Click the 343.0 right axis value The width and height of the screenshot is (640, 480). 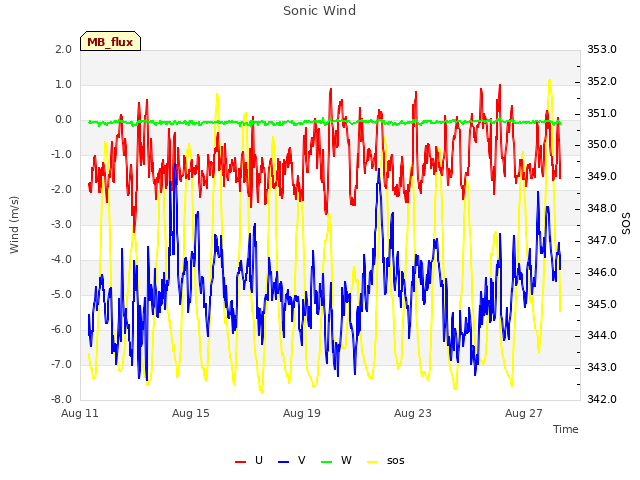[602, 368]
